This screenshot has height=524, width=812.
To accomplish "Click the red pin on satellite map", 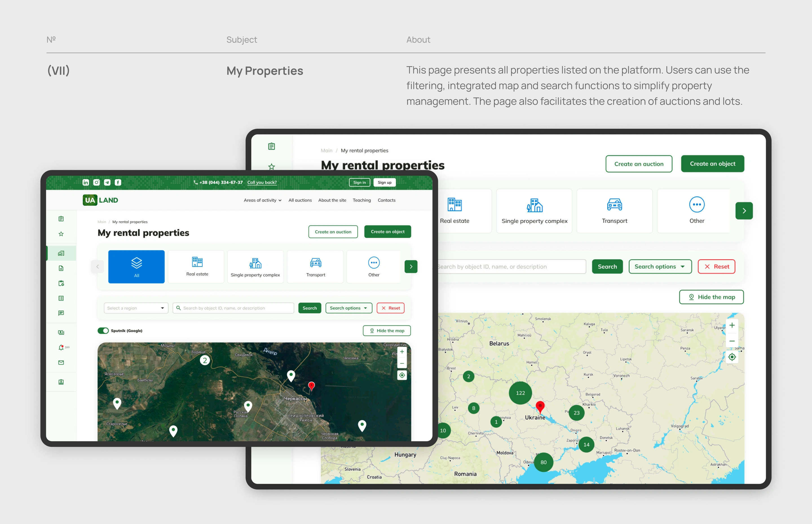I will coord(312,386).
